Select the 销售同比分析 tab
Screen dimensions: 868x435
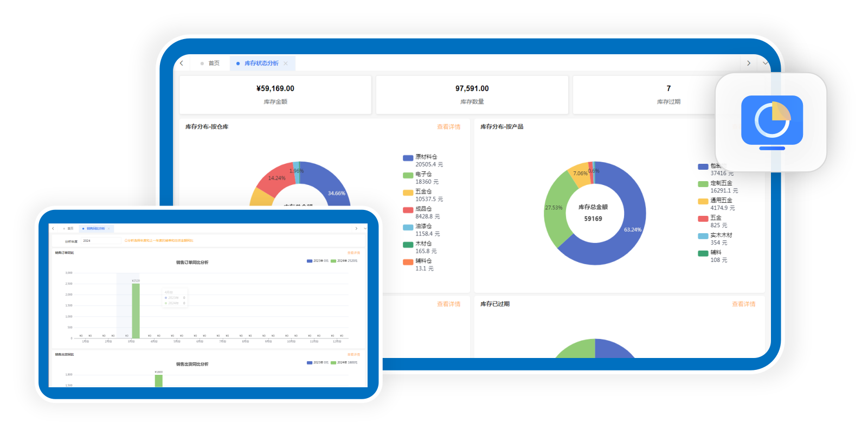click(x=95, y=228)
